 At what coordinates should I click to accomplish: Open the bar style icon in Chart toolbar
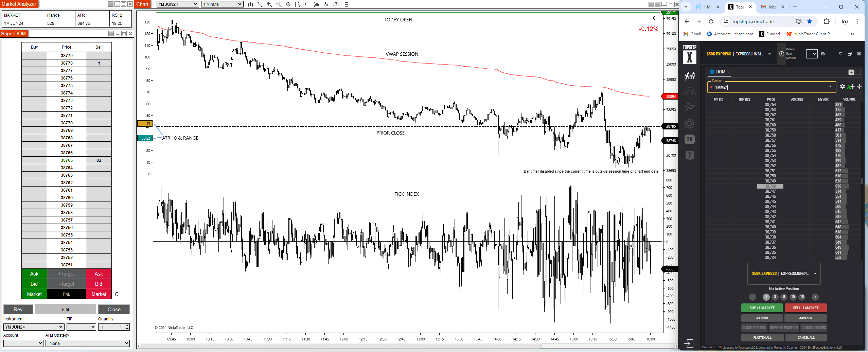pyautogui.click(x=250, y=4)
